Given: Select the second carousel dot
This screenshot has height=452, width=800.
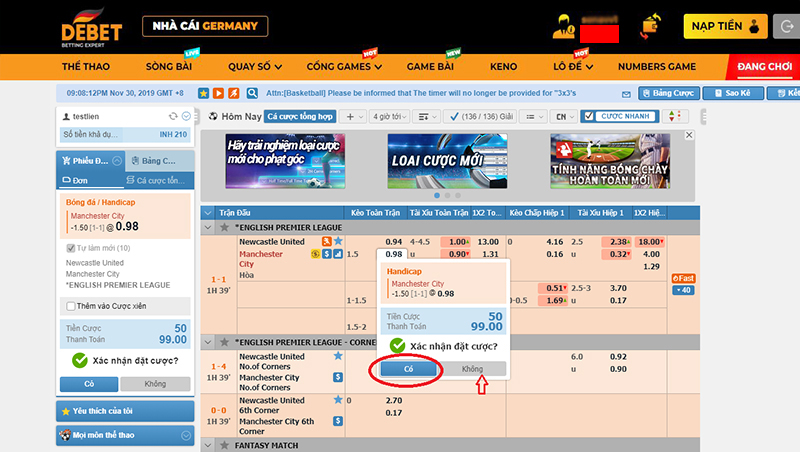Looking at the screenshot, I should pyautogui.click(x=447, y=195).
